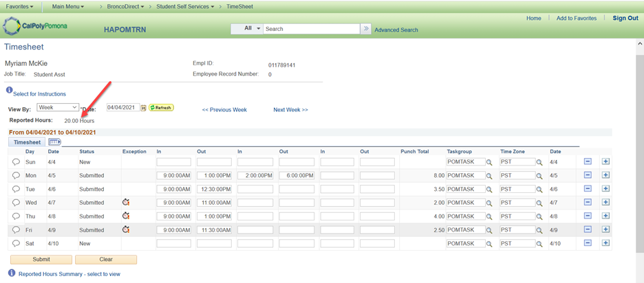The width and height of the screenshot is (644, 283).
Task: Open the Favorites dropdown menu
Action: point(19,7)
